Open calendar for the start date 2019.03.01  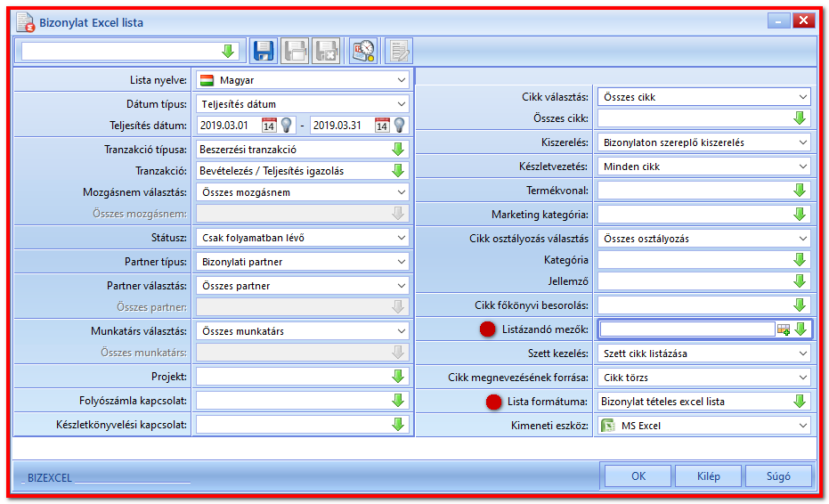[x=269, y=126]
